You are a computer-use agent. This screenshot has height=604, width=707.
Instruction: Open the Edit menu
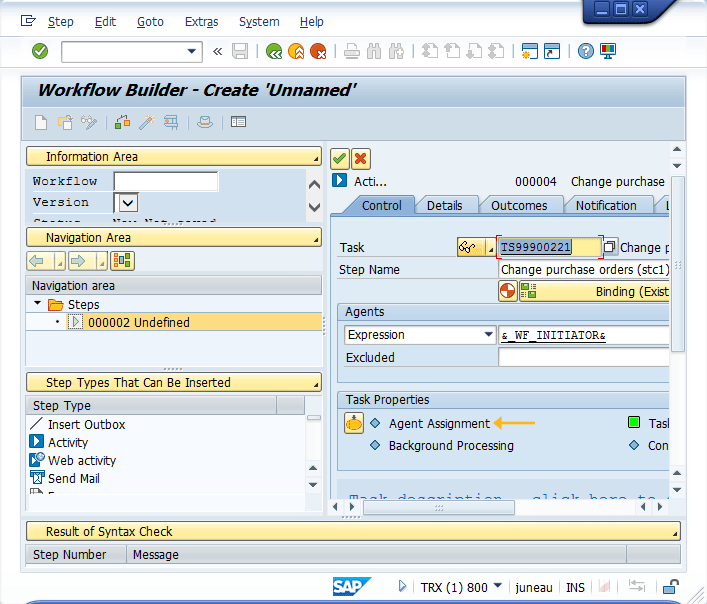[x=105, y=22]
